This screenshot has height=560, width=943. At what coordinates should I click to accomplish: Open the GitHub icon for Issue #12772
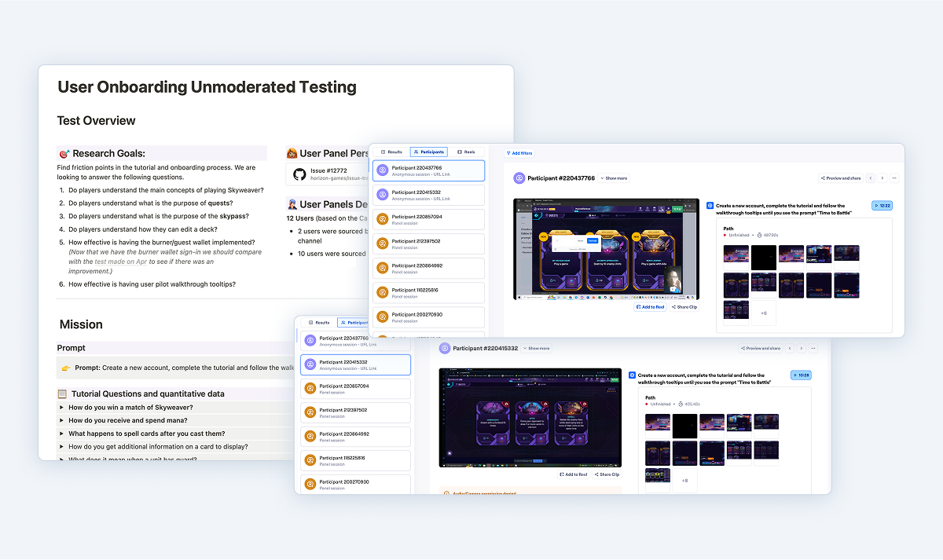(x=299, y=174)
